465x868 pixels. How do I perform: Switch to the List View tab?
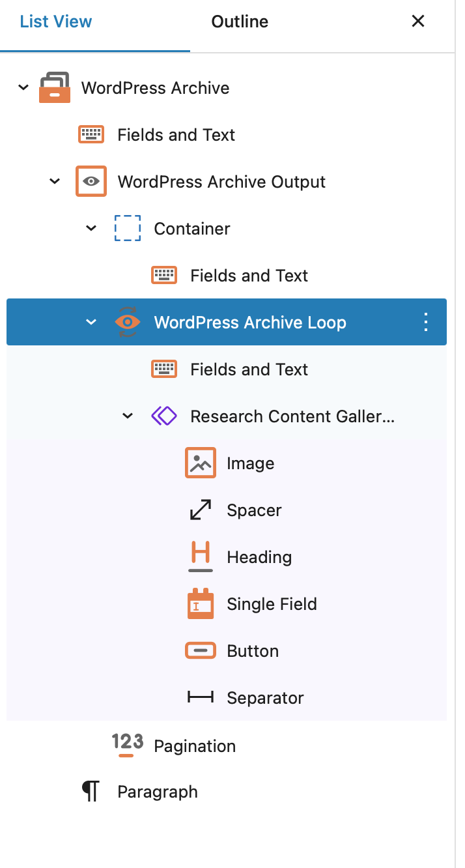pos(56,22)
